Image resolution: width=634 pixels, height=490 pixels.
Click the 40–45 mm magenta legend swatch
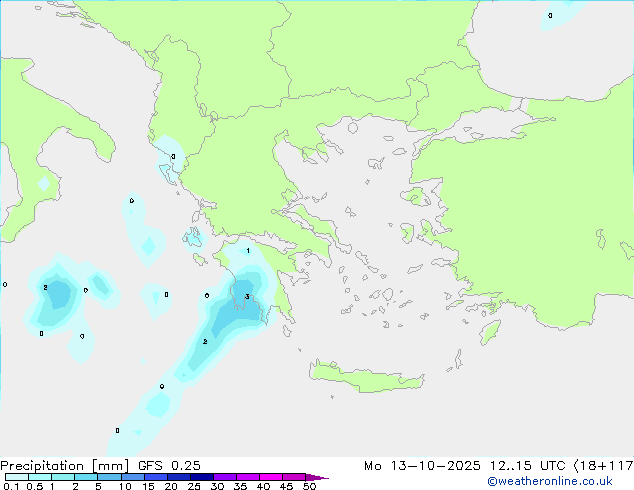(x=271, y=477)
